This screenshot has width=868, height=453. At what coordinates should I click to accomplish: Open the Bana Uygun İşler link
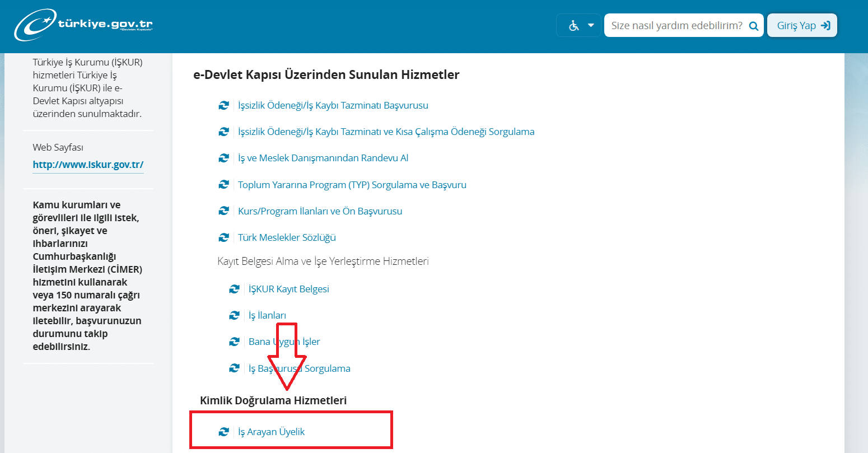pos(284,342)
